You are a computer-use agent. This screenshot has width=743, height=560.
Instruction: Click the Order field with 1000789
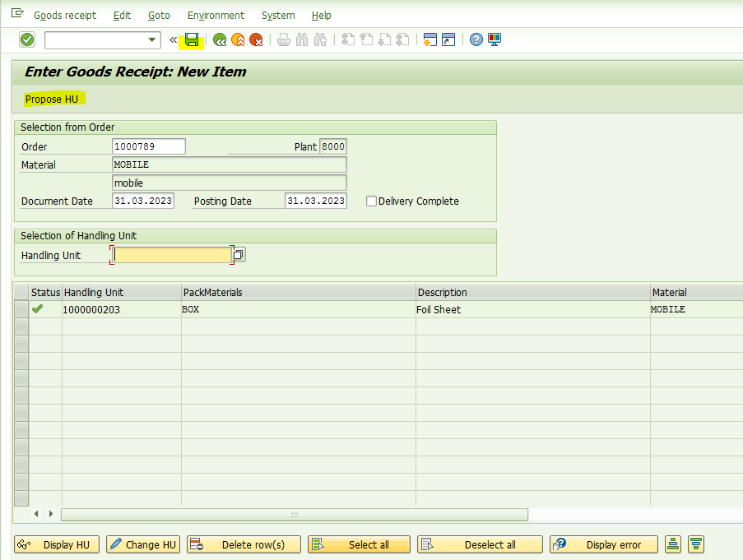(x=149, y=146)
